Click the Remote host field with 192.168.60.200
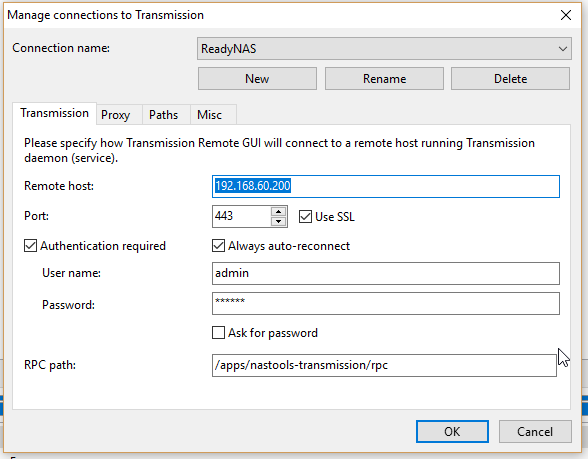The width and height of the screenshot is (588, 459). coord(386,186)
